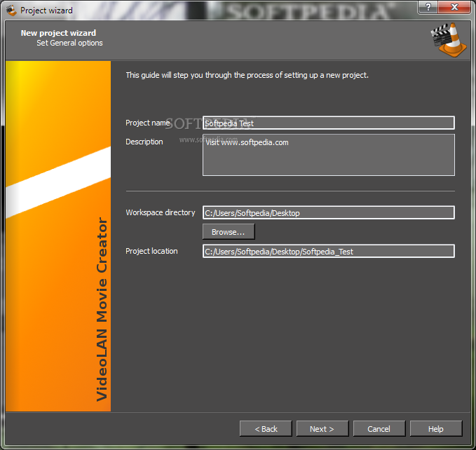
Task: Click the title bar question mark help button
Action: (428, 7)
